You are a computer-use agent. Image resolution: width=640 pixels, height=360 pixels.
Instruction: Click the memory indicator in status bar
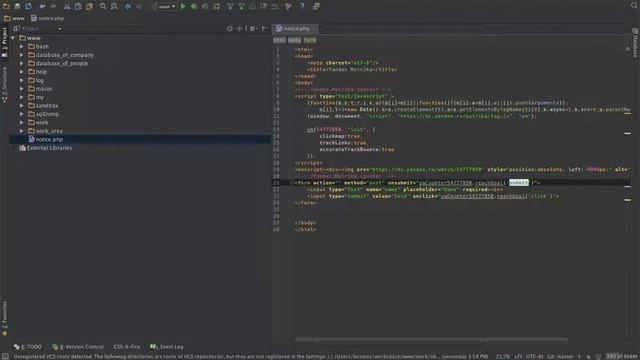[x=622, y=356]
